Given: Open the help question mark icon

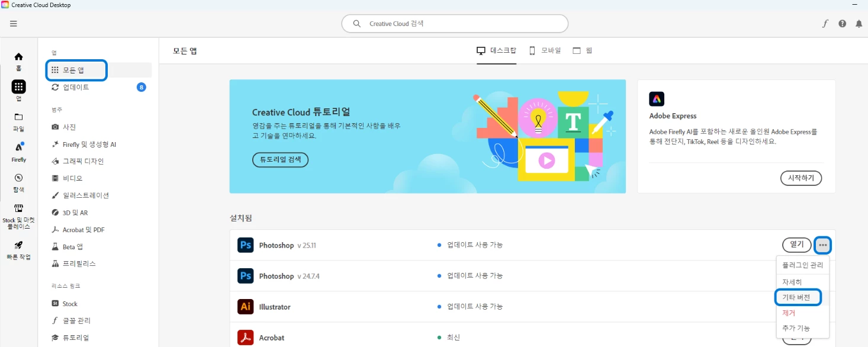Looking at the screenshot, I should [x=843, y=24].
